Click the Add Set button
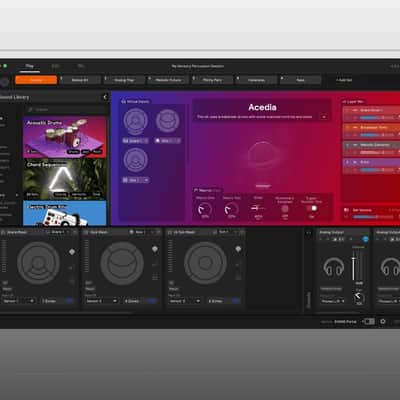 pyautogui.click(x=344, y=80)
